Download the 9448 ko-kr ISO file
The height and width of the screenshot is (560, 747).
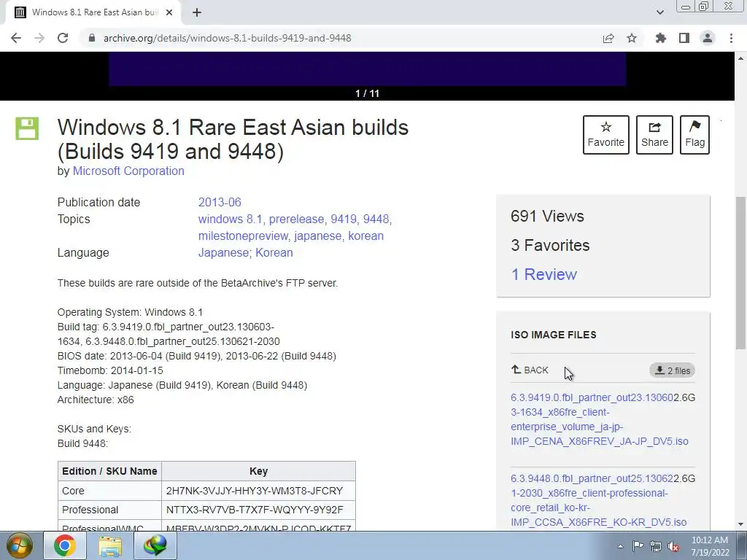pyautogui.click(x=598, y=500)
